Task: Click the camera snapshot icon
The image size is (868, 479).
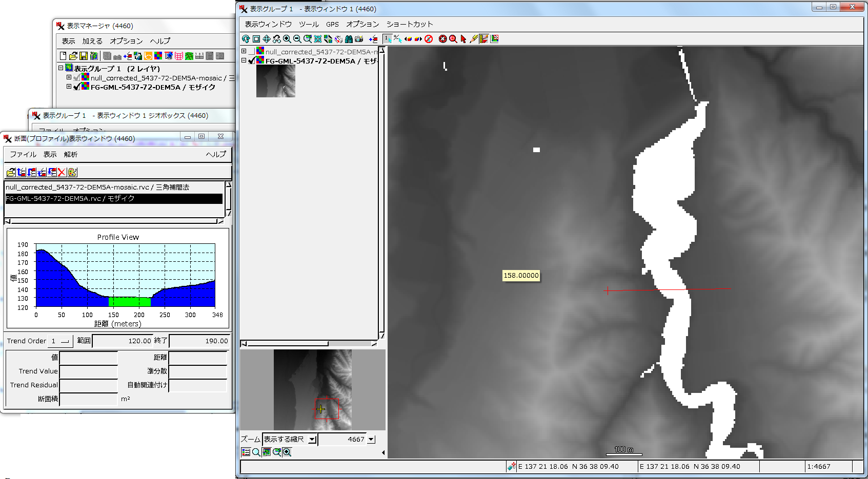Action: (358, 39)
